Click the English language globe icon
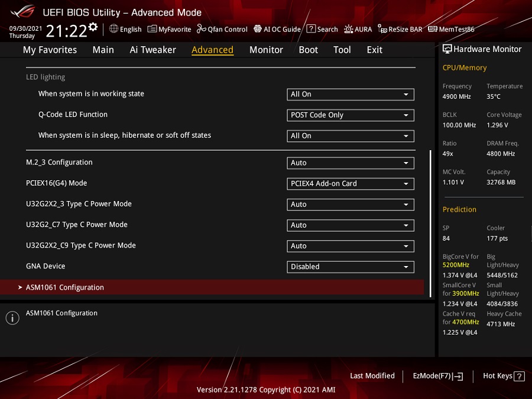 point(113,29)
